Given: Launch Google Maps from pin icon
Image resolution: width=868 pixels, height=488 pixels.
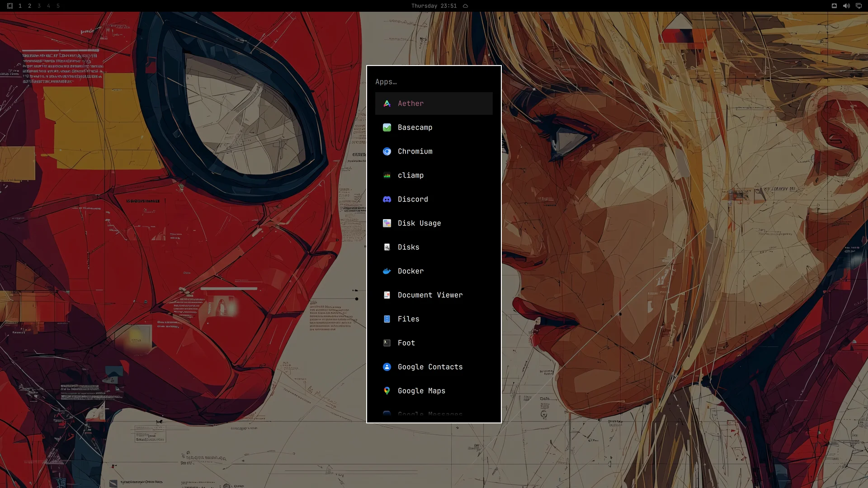Looking at the screenshot, I should tap(387, 391).
